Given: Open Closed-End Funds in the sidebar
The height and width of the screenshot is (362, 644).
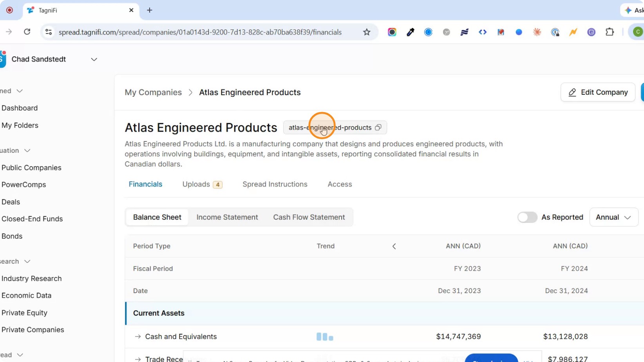Looking at the screenshot, I should 32,219.
